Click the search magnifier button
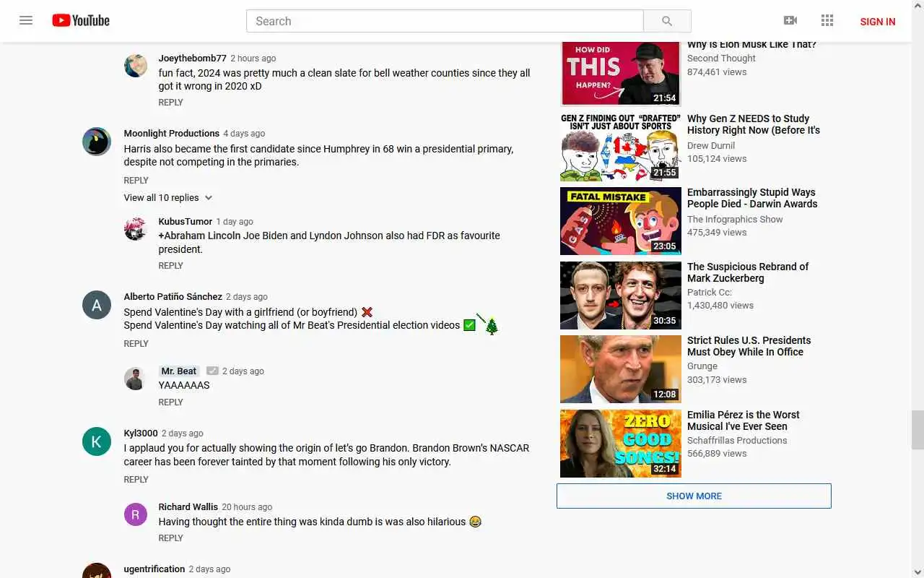Image resolution: width=924 pixels, height=578 pixels. click(667, 21)
